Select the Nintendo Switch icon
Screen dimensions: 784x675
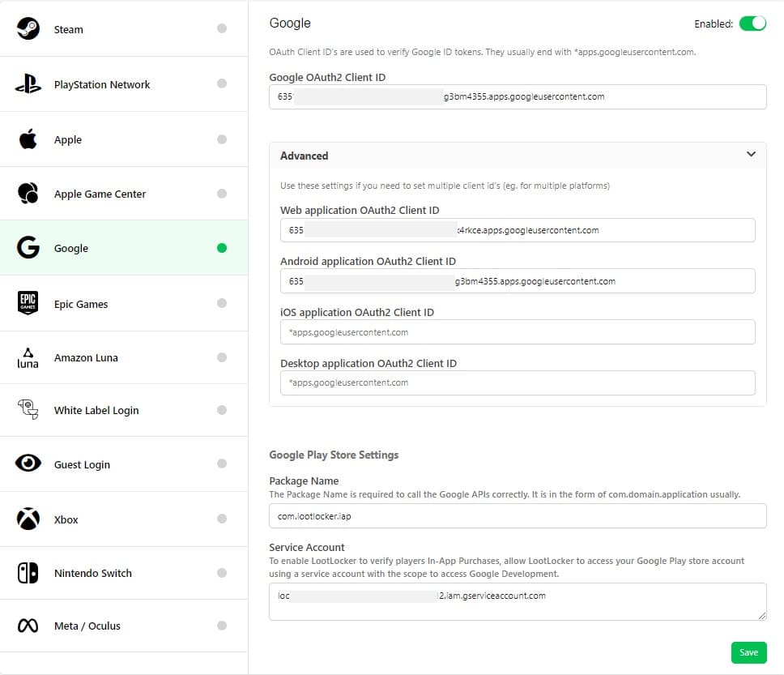coord(28,573)
